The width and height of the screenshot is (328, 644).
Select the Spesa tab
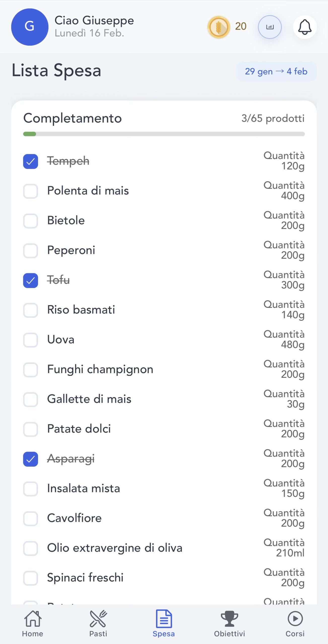pos(164,623)
